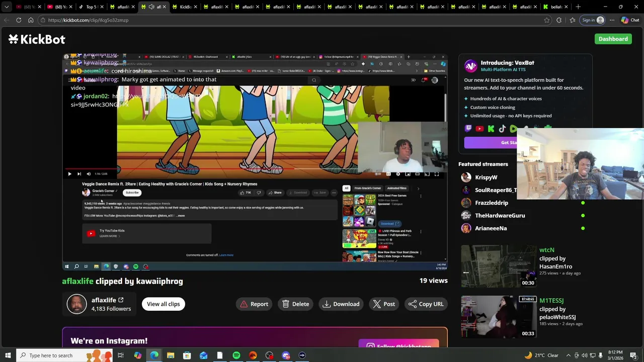This screenshot has height=362, width=644.
Task: Open File Explorer from the taskbar
Action: [171, 355]
